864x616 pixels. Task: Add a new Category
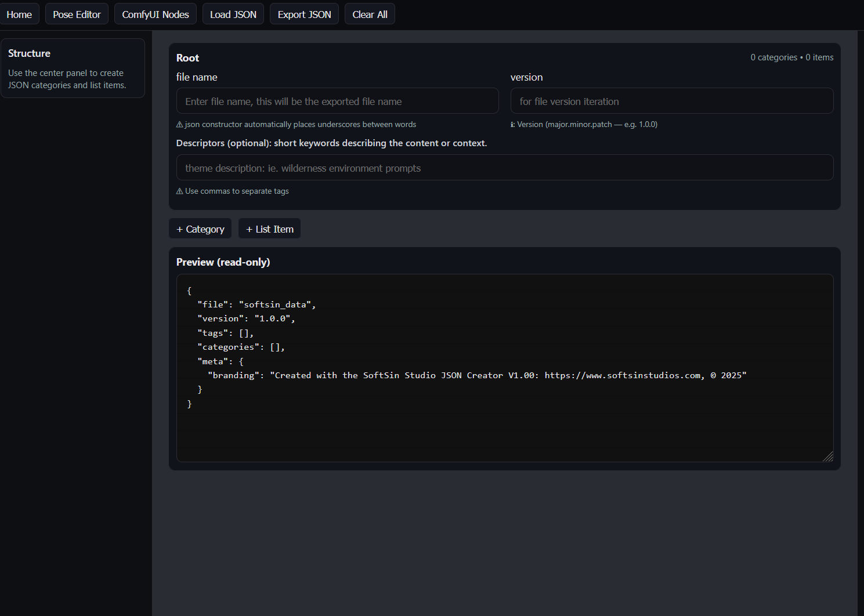(x=200, y=228)
